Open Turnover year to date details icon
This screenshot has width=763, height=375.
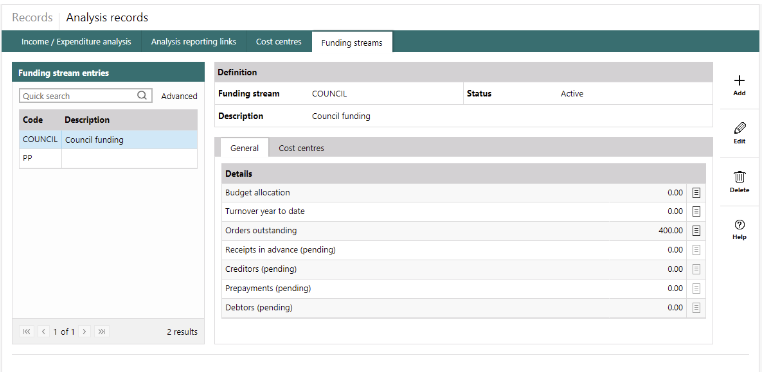pyautogui.click(x=696, y=212)
